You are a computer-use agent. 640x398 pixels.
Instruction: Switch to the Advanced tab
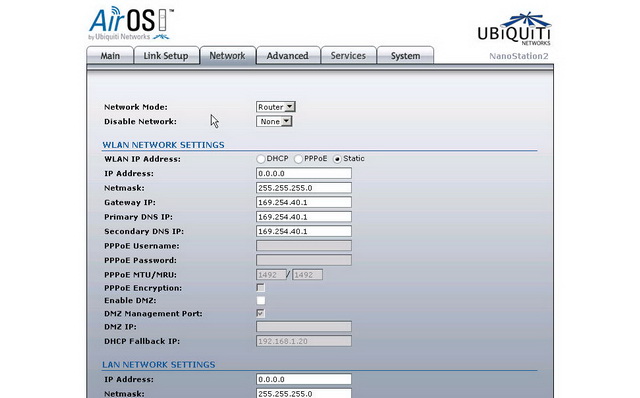pos(288,56)
